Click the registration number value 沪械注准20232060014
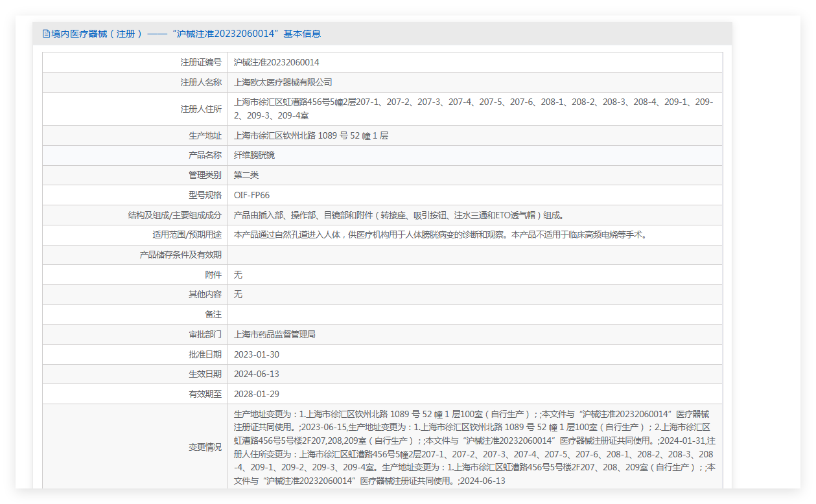Screen dimensions: 816x504 [276, 63]
